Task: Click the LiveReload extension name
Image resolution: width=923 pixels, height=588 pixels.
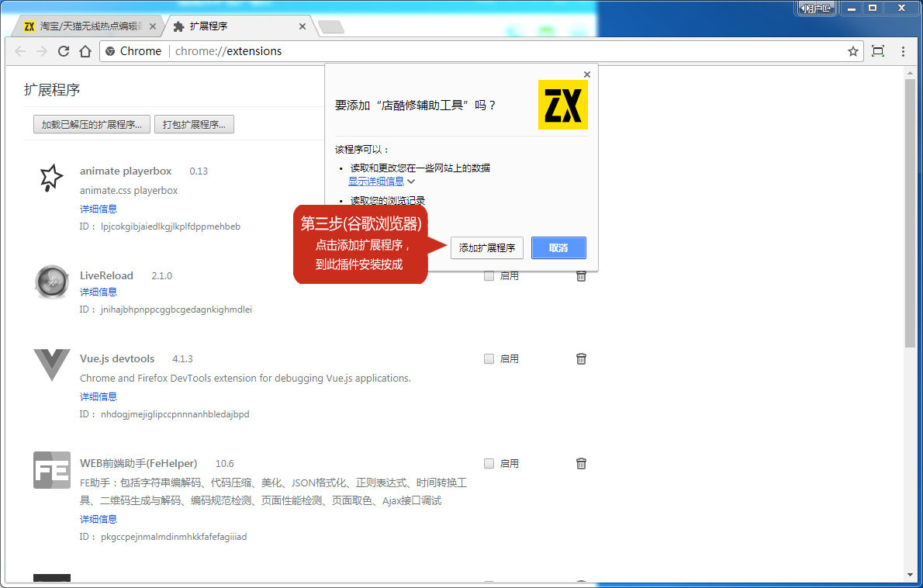Action: click(x=106, y=275)
